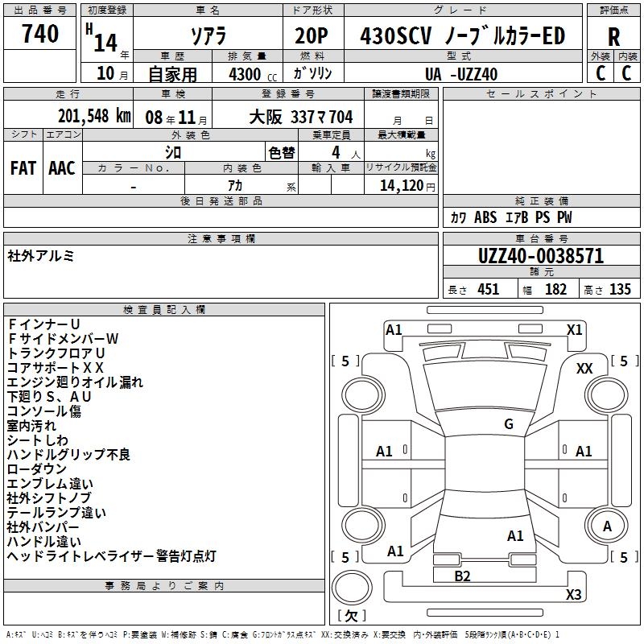
Task: Select inspector note "社外シフトノブ"
Action: coord(49,497)
